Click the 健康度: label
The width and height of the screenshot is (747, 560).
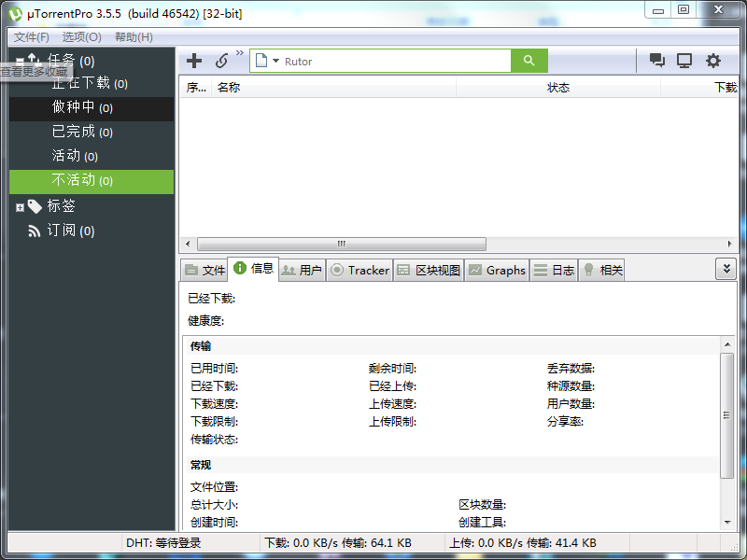pyautogui.click(x=205, y=321)
